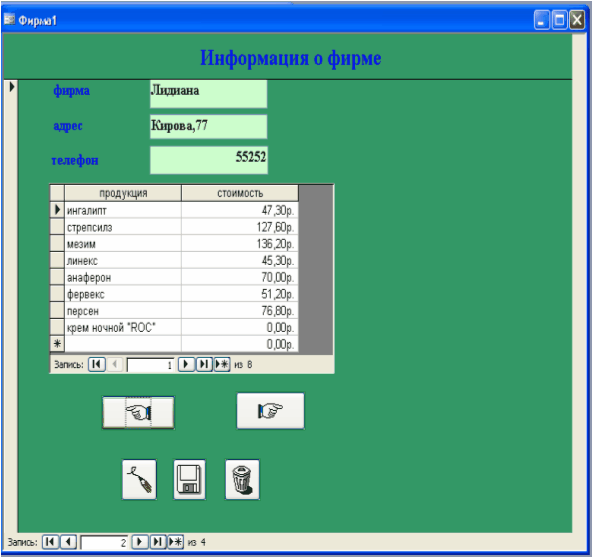
Task: Select the продукция column header
Action: coord(123,193)
